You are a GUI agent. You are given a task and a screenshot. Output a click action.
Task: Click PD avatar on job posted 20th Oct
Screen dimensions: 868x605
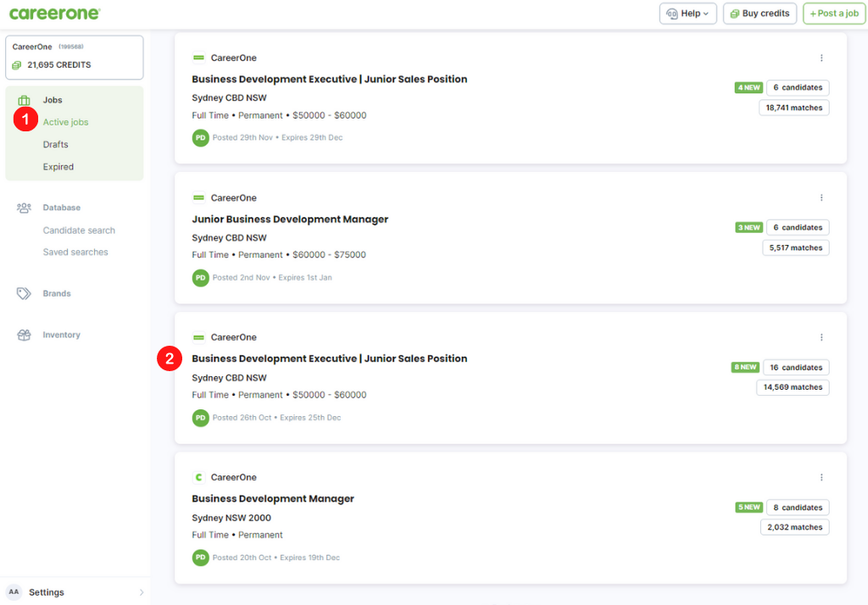tap(200, 558)
